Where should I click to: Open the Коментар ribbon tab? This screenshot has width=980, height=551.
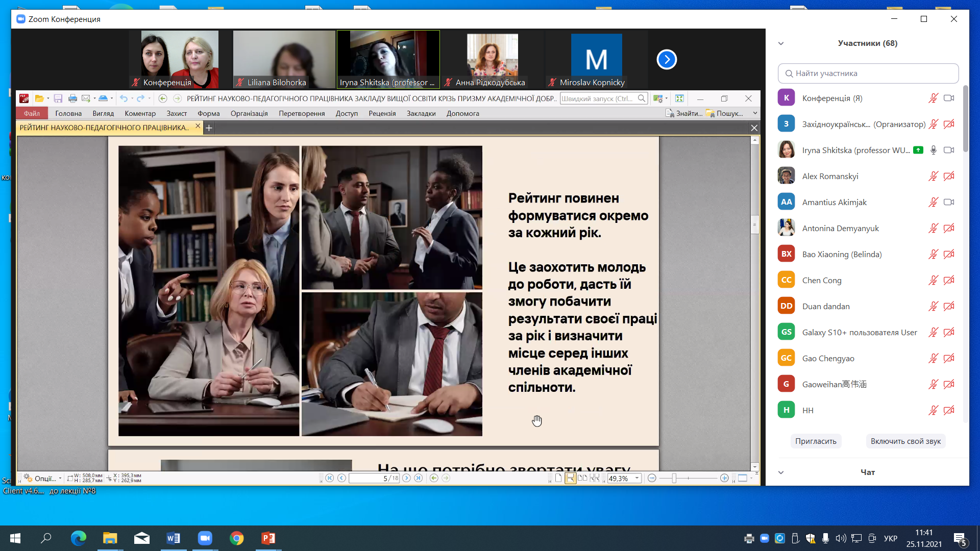coord(140,113)
